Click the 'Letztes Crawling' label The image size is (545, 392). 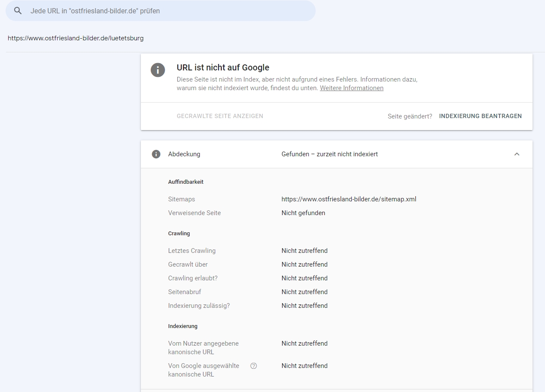click(x=192, y=251)
